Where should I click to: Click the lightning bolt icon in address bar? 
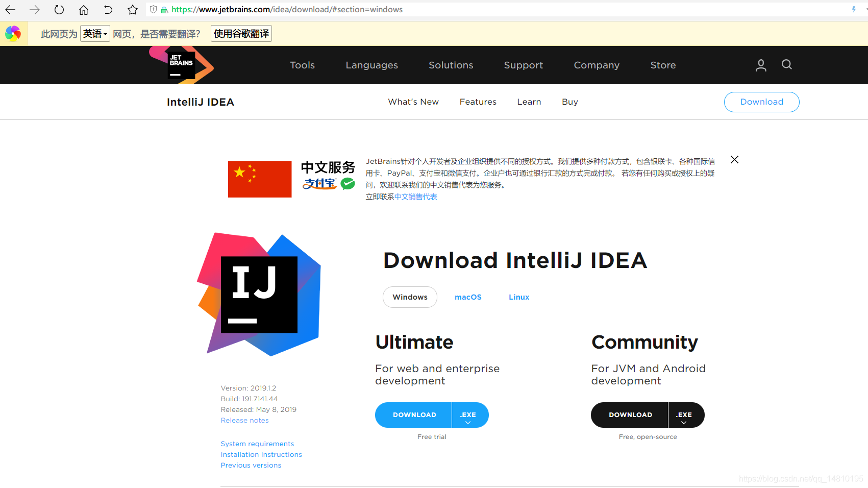point(854,9)
